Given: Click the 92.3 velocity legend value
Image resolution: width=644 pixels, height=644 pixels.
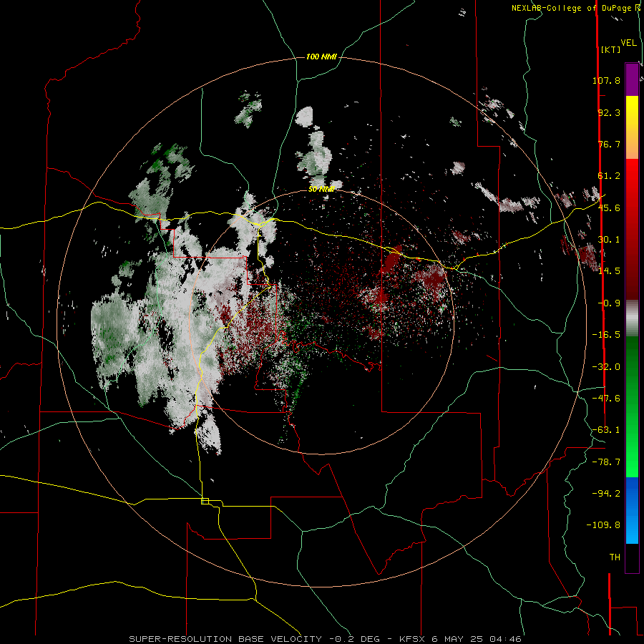Looking at the screenshot, I should [x=609, y=112].
